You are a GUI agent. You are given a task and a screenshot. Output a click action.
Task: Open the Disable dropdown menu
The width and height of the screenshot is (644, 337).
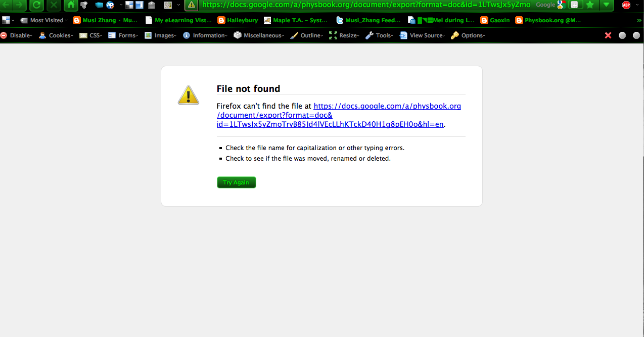[17, 35]
